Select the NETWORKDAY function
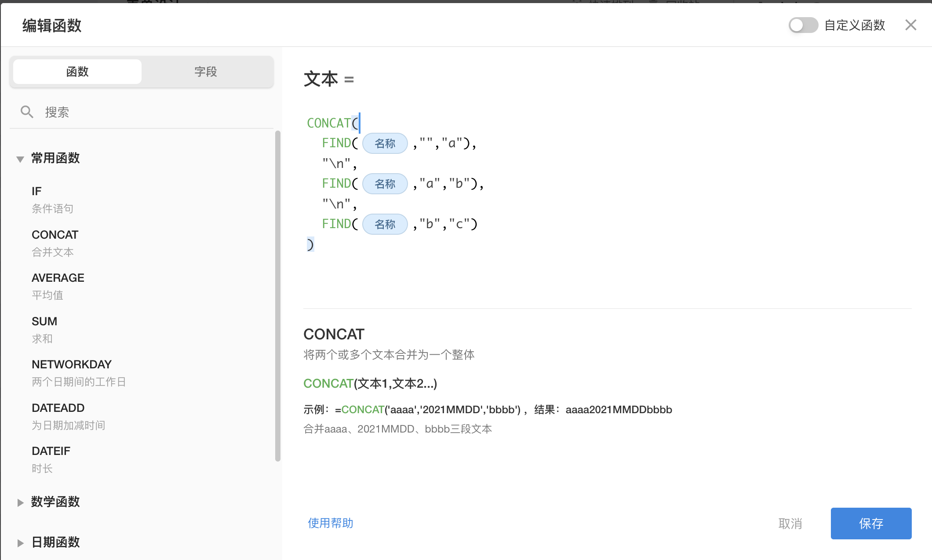 tap(71, 364)
